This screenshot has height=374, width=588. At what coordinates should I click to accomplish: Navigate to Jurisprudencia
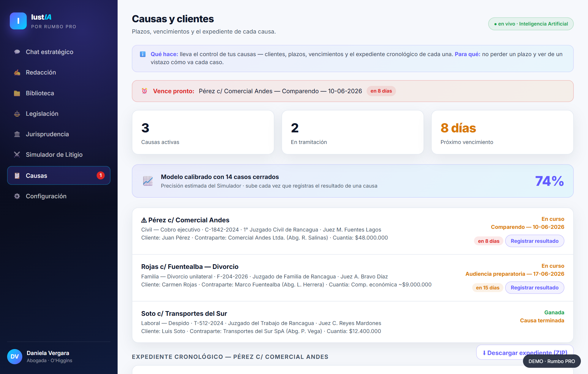59,134
